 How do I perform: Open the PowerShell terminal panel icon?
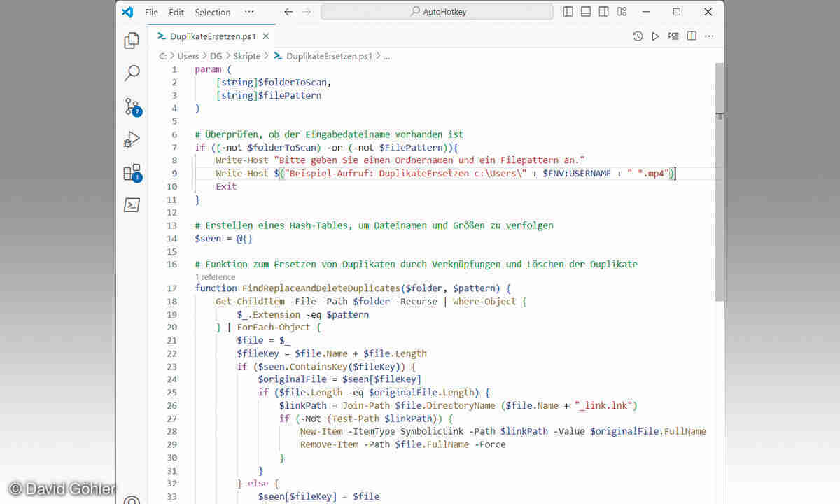132,205
